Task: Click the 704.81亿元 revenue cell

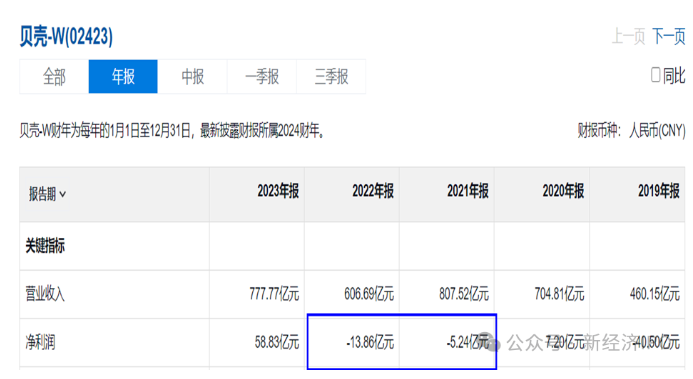Action: tap(560, 294)
